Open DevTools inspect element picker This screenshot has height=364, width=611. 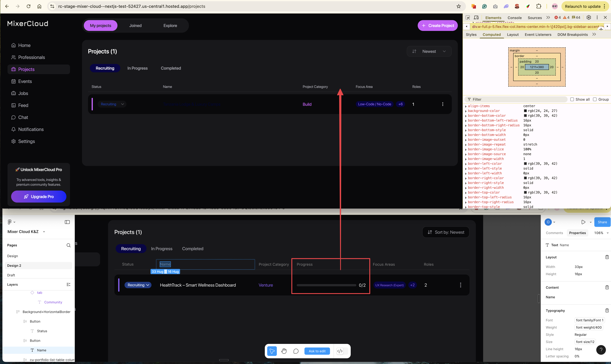(x=468, y=17)
